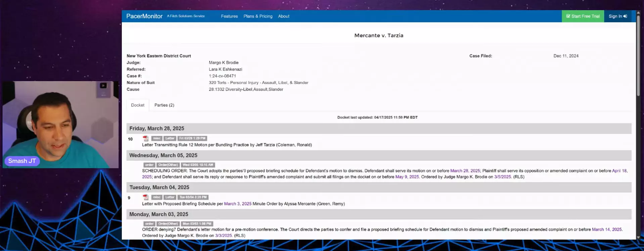Click the Docket last updated timestamp text
The width and height of the screenshot is (644, 251).
(377, 117)
